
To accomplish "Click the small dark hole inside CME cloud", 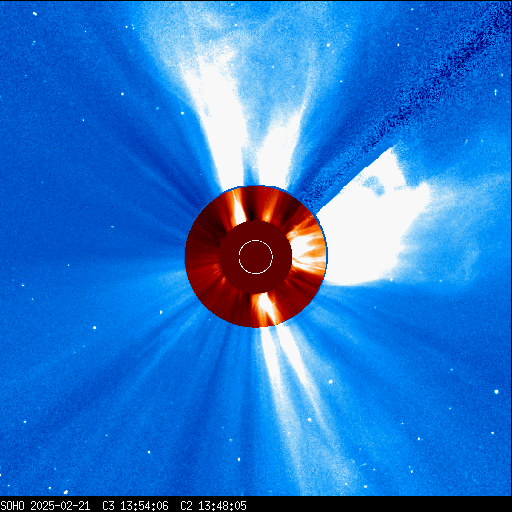I will pos(375,185).
